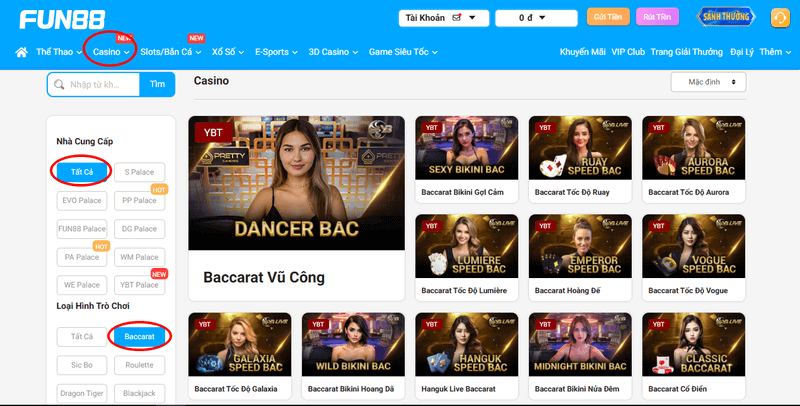Viewport: 800px width, 406px height.
Task: Expand the Tài Khoản account dropdown
Action: click(443, 18)
